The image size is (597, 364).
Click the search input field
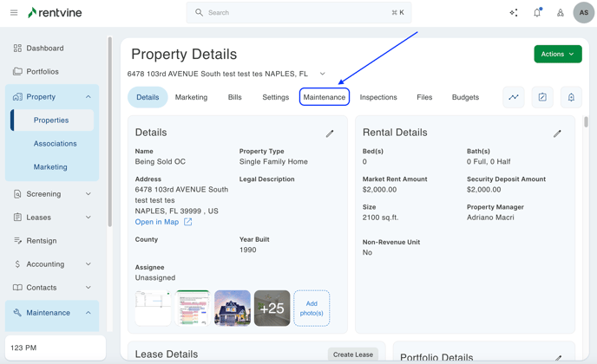(298, 13)
